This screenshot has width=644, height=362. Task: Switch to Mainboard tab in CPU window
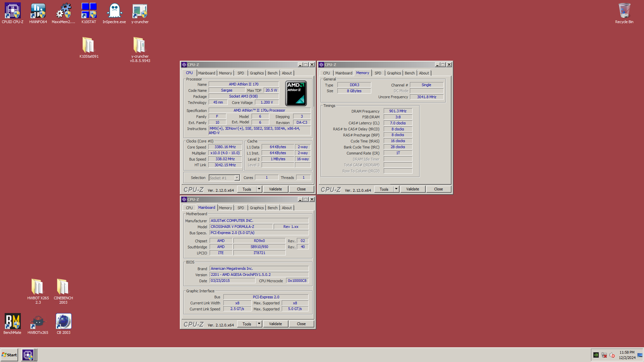click(207, 73)
